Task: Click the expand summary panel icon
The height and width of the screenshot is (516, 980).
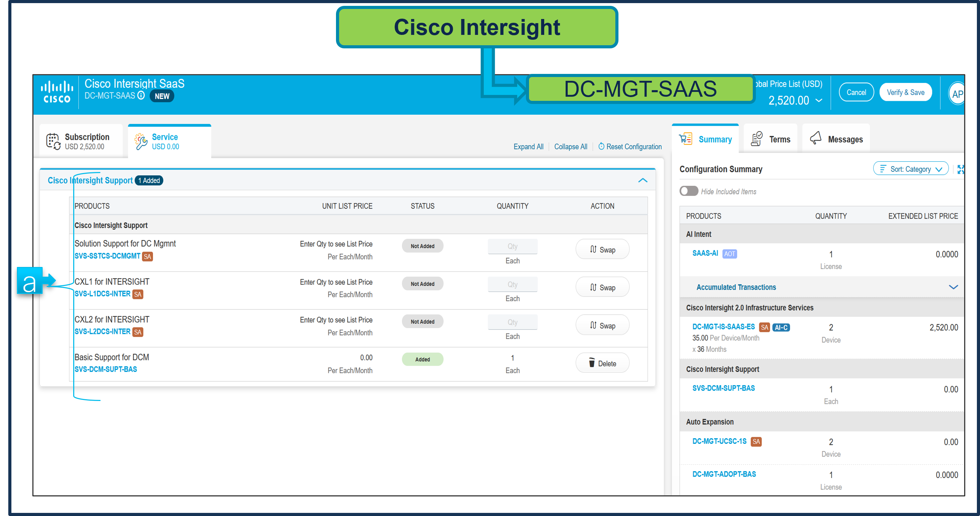Action: (x=961, y=169)
